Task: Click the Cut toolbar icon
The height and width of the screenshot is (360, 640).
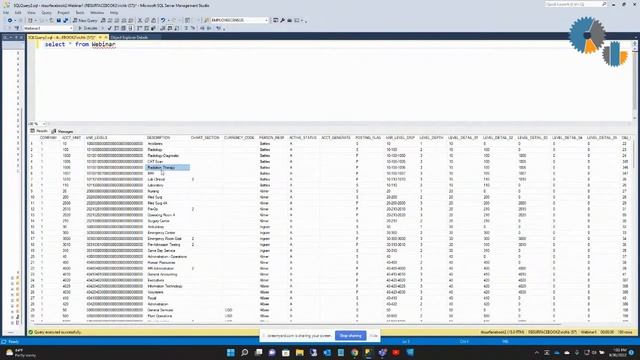Action: point(140,20)
